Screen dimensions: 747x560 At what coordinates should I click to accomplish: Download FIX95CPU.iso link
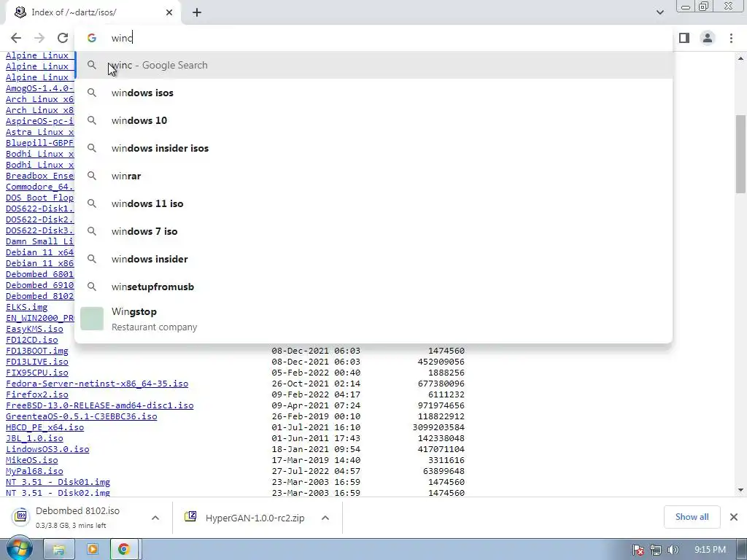coord(37,373)
